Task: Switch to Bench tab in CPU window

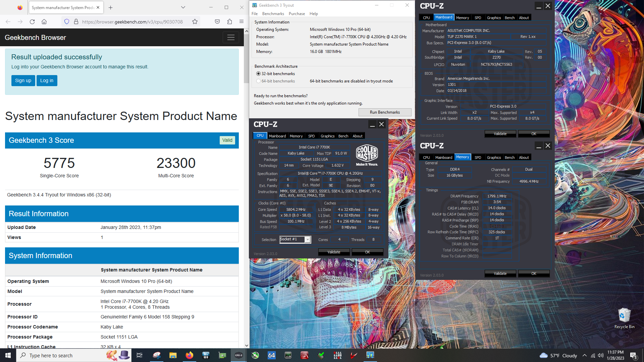Action: 343,136
